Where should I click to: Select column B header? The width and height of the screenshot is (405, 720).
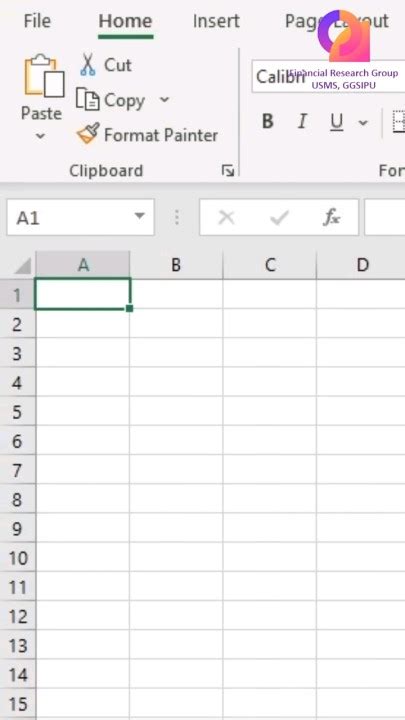[x=176, y=265]
